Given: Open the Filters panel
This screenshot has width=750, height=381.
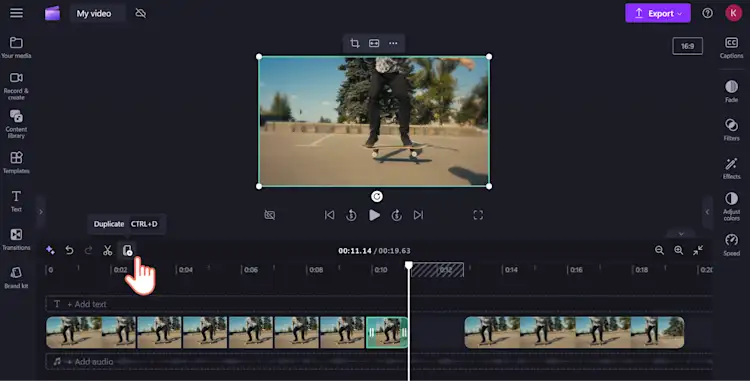Looking at the screenshot, I should tap(731, 129).
